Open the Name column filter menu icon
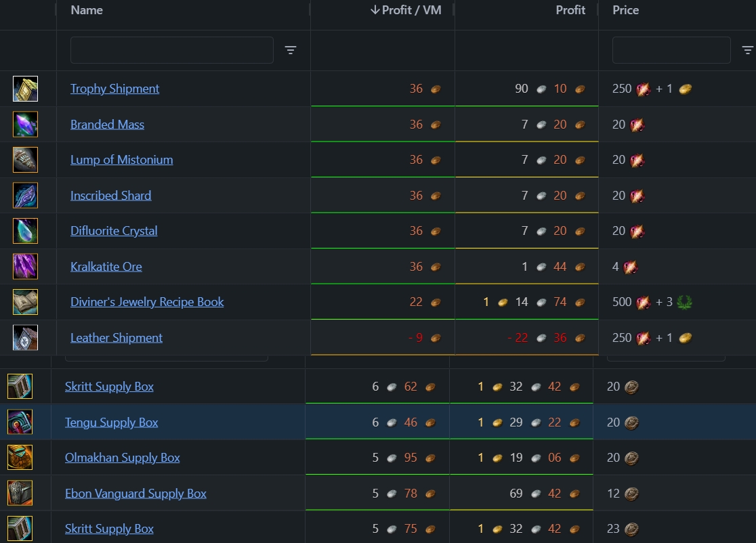The height and width of the screenshot is (543, 756). pyautogui.click(x=290, y=50)
